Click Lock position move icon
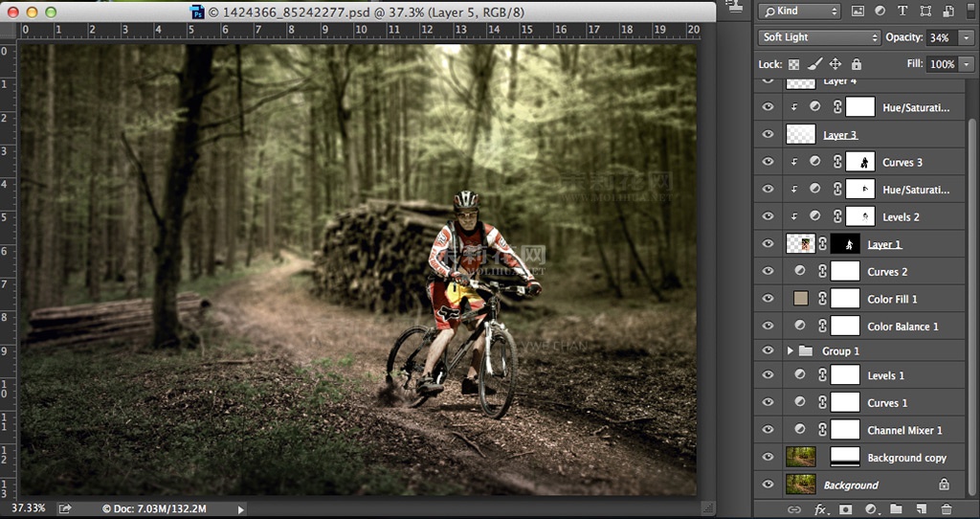Viewport: 980px width, 519px height. tap(835, 64)
